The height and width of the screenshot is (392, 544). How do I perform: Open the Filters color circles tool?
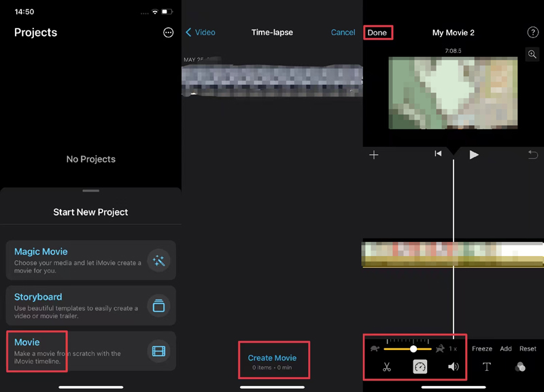coord(520,367)
